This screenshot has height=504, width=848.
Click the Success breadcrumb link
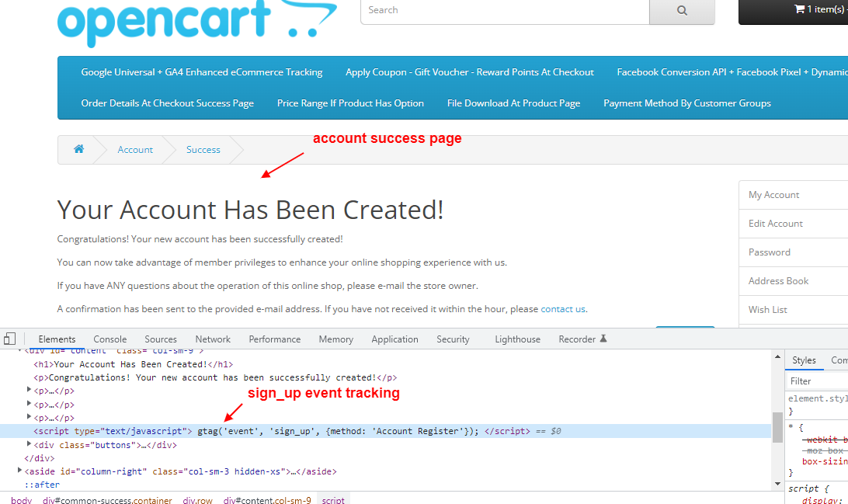click(203, 150)
